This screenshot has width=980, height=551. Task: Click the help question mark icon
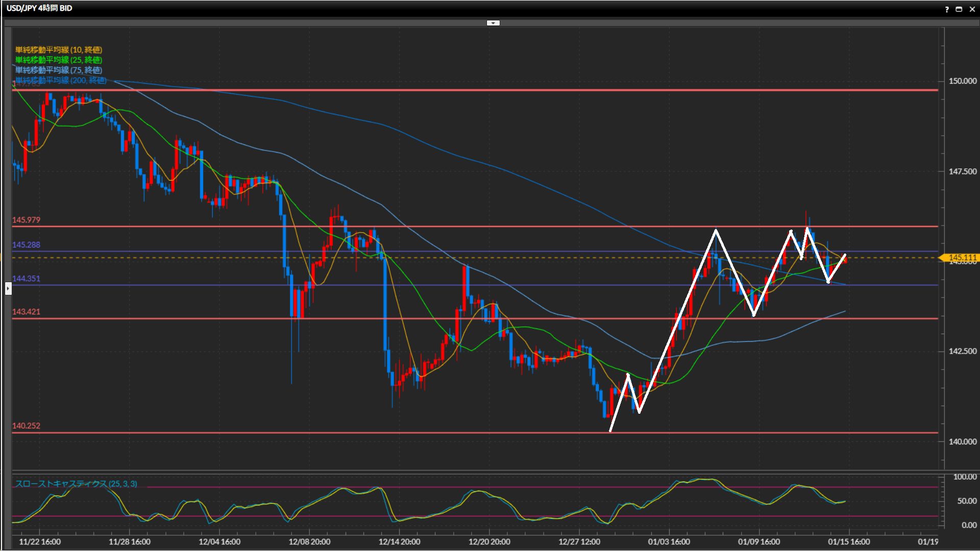click(947, 9)
